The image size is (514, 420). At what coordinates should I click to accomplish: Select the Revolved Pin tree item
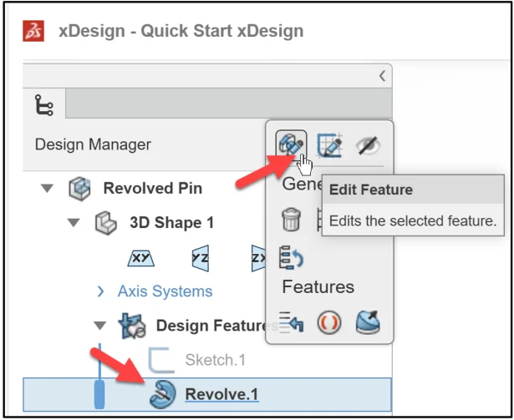[153, 189]
